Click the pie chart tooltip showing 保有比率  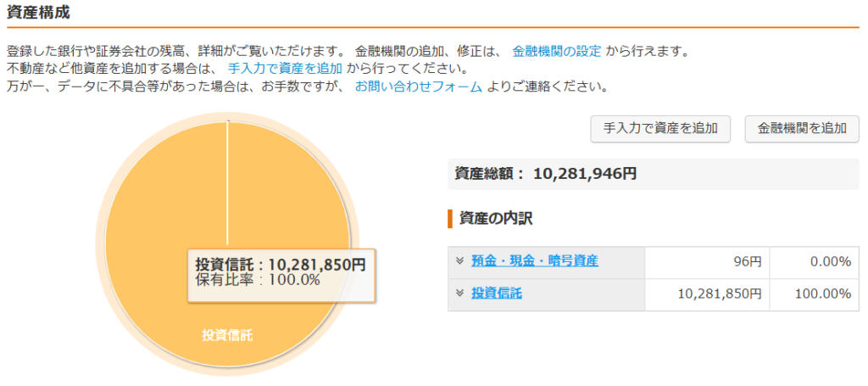point(280,273)
